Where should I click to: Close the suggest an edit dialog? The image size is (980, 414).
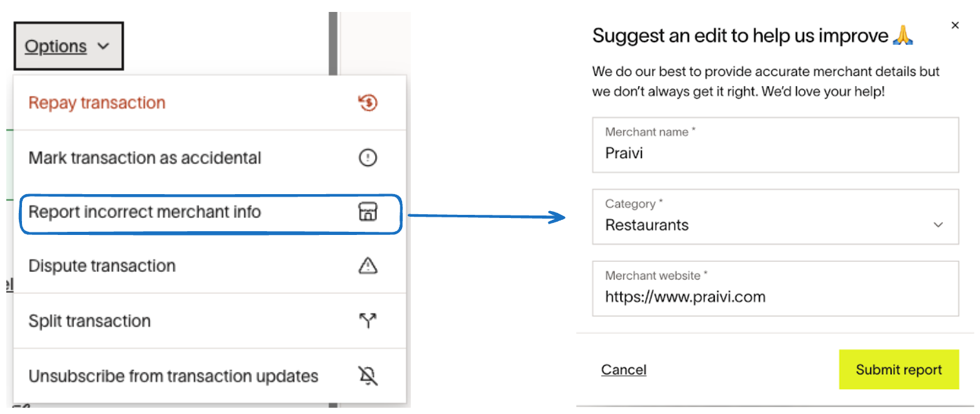pyautogui.click(x=955, y=26)
